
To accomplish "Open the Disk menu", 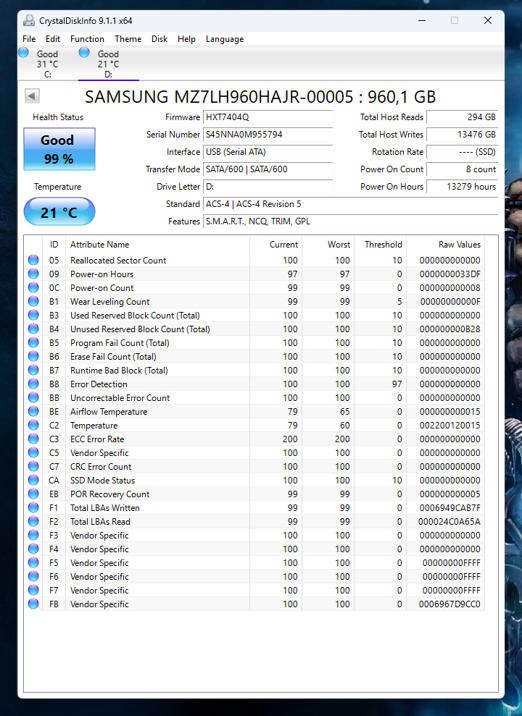I will pyautogui.click(x=159, y=39).
